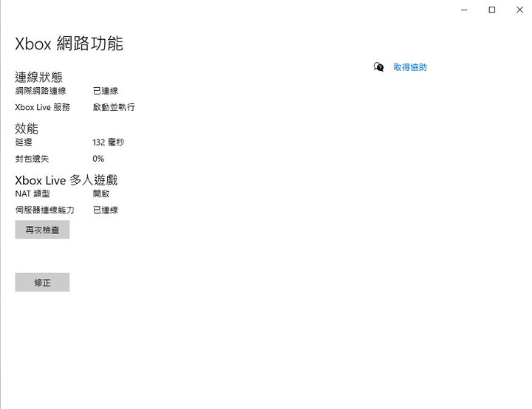
Task: Click the Xbox Live 服務 label
Action: (42, 107)
